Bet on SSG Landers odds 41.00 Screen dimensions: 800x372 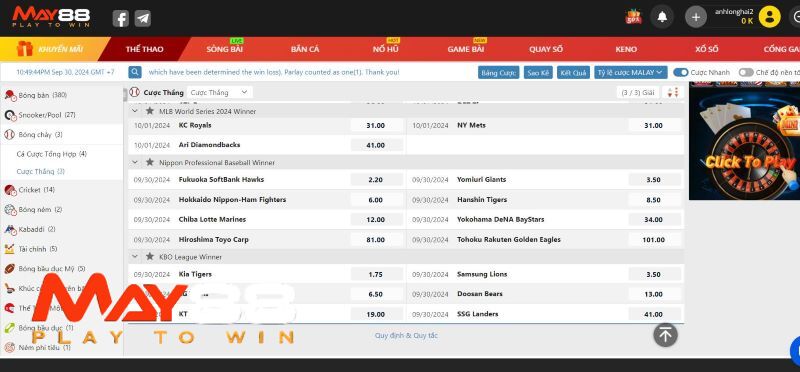pos(654,314)
